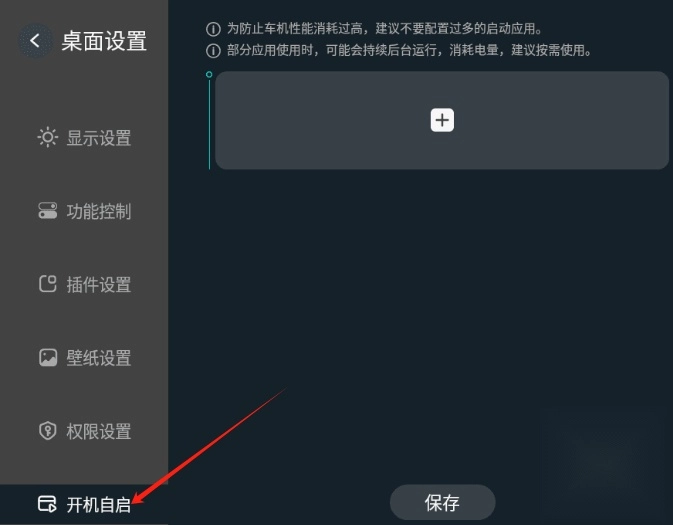Click the empty startup app card area
The image size is (673, 525).
point(442,120)
